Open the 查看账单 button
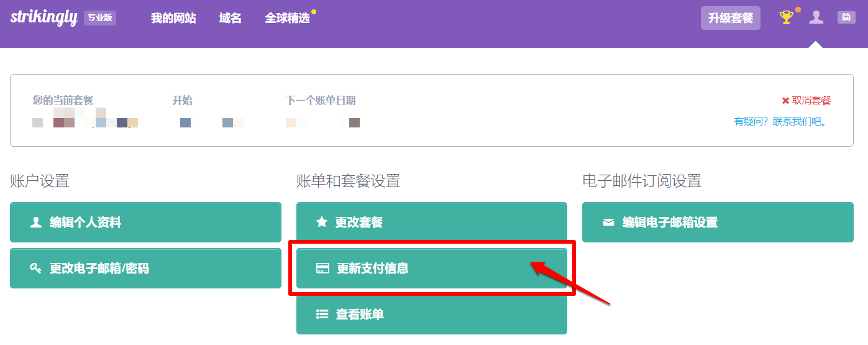The image size is (868, 345). pyautogui.click(x=432, y=315)
